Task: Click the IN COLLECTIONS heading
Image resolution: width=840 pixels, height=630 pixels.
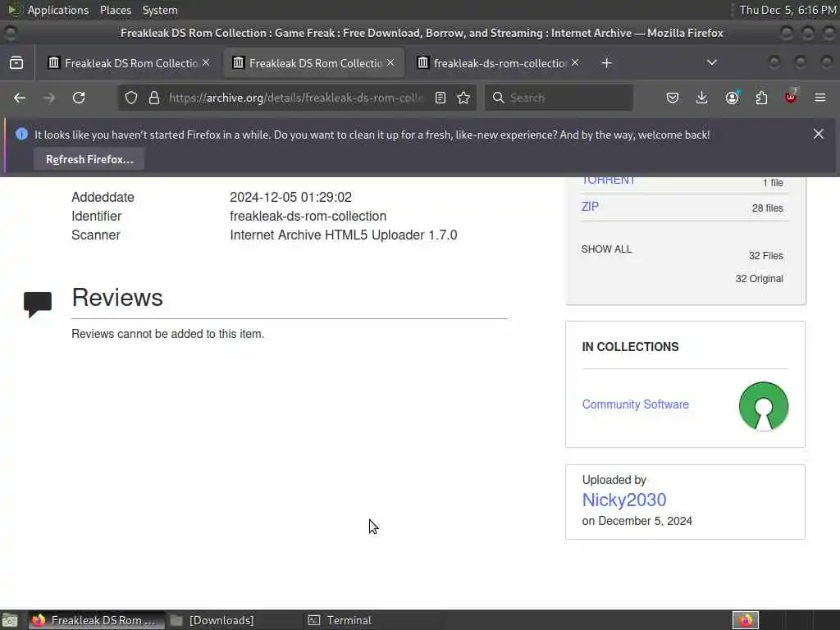Action: point(631,347)
